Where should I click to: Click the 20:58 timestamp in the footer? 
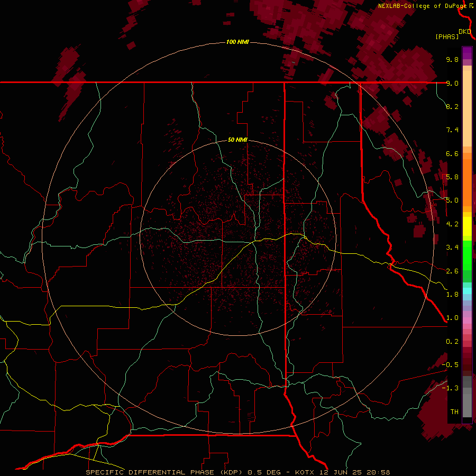tap(378, 472)
